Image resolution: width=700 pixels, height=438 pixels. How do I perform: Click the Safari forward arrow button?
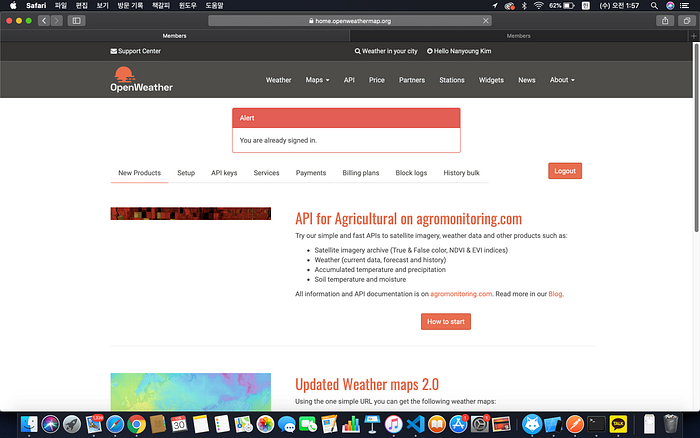[x=57, y=21]
